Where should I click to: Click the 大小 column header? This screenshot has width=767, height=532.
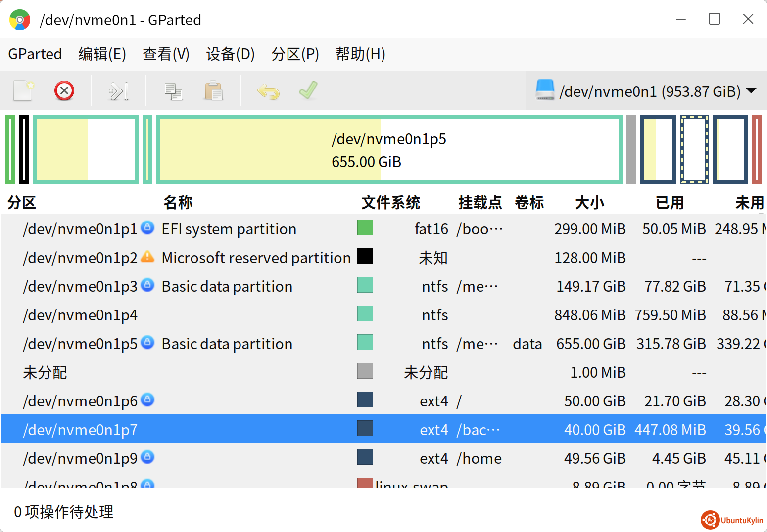590,202
